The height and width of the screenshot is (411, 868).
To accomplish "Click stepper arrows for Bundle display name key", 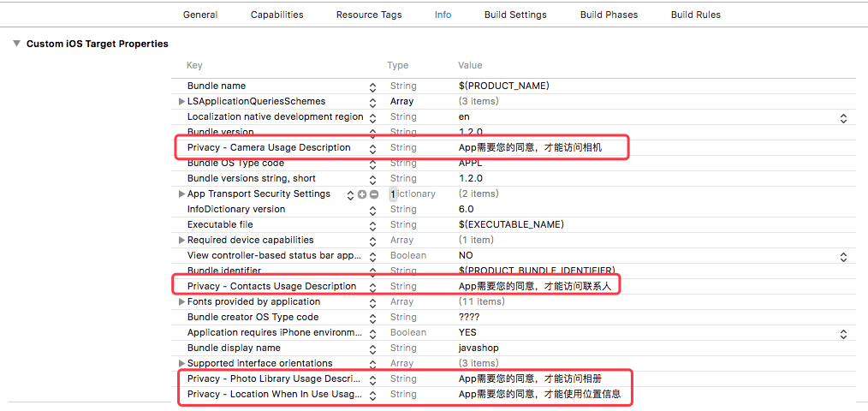I will pyautogui.click(x=372, y=348).
